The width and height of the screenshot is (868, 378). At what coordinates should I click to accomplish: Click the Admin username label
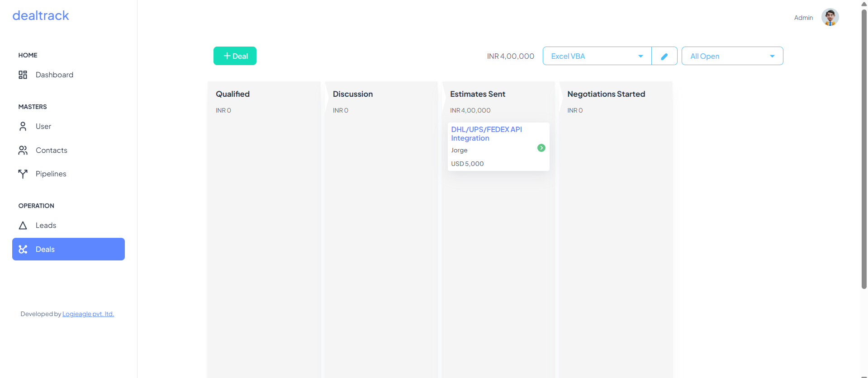click(803, 18)
